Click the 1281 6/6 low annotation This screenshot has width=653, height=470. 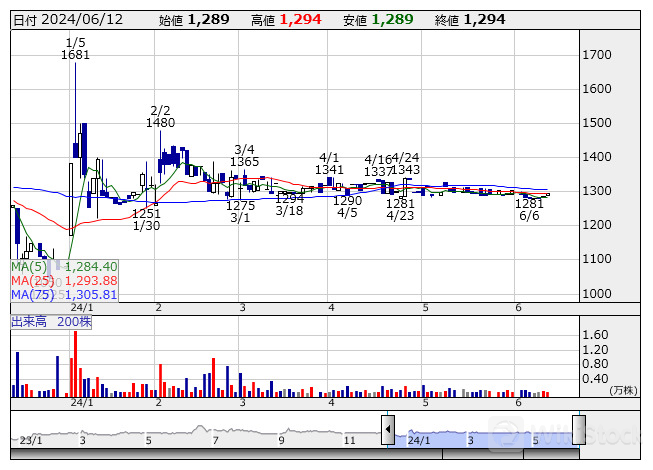pyautogui.click(x=529, y=209)
